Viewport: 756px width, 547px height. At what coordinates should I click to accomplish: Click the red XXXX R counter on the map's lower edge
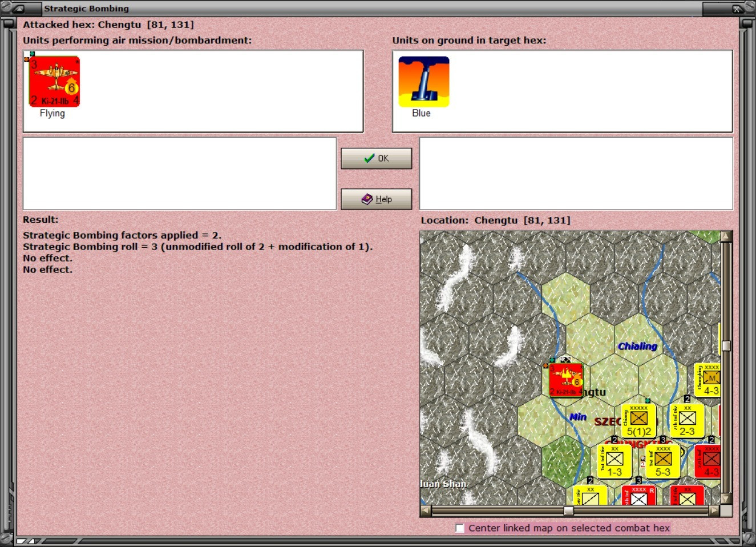638,495
